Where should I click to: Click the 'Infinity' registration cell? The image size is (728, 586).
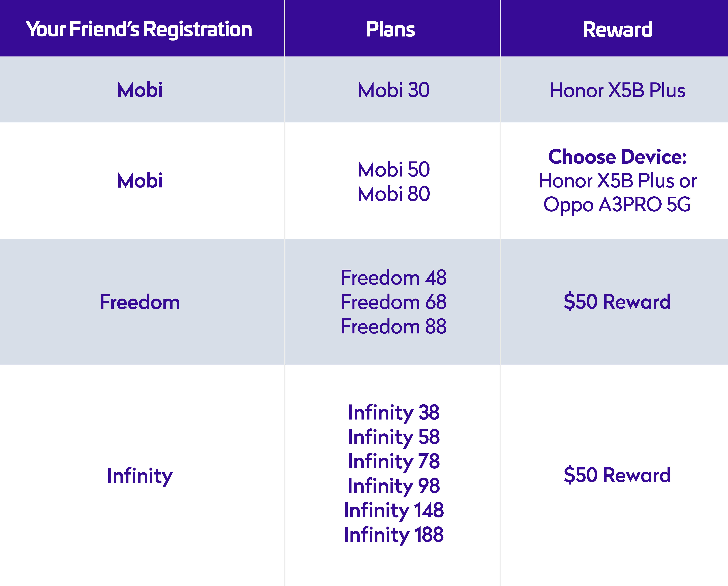coord(140,476)
